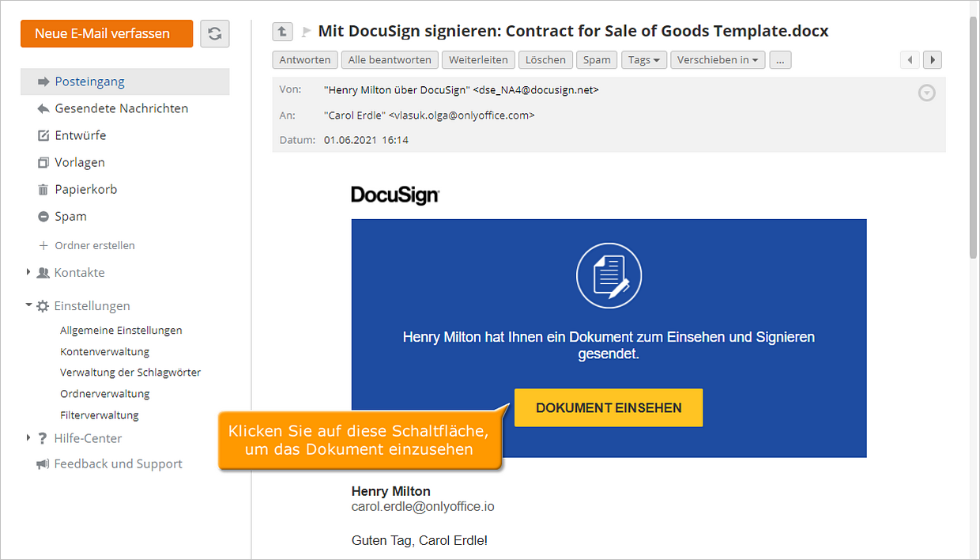Open the Tags dropdown

click(x=644, y=59)
